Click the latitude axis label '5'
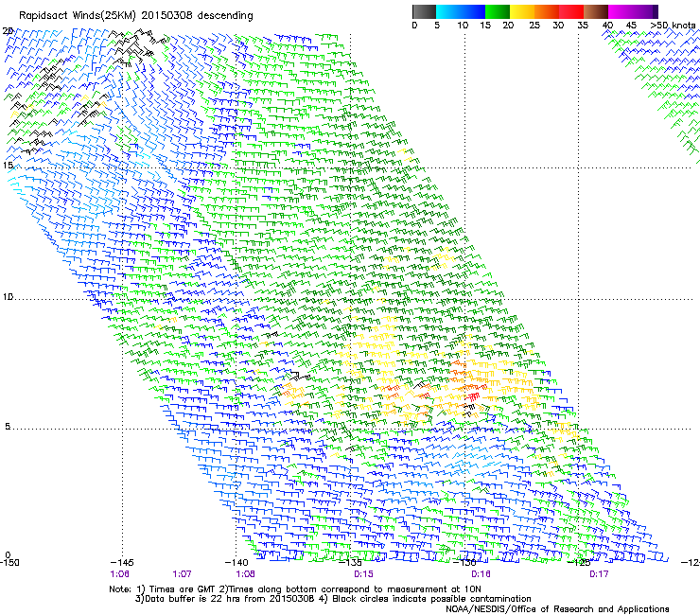This screenshot has width=700, height=615. pyautogui.click(x=8, y=426)
